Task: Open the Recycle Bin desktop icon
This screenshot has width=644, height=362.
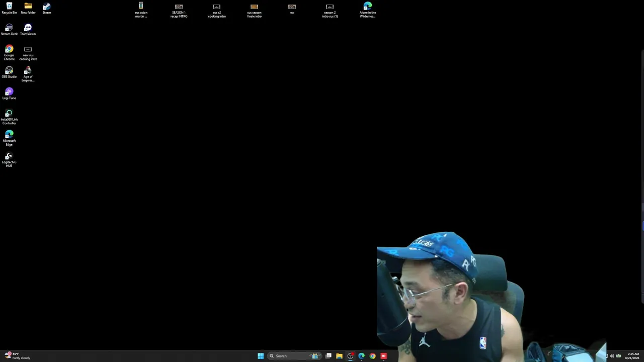Action: (x=9, y=9)
